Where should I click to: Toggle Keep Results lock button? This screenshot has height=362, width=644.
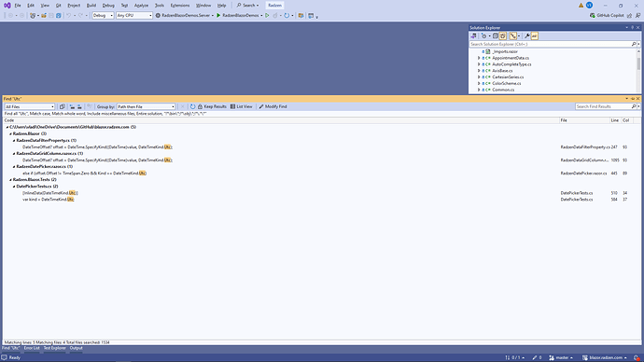coord(212,106)
